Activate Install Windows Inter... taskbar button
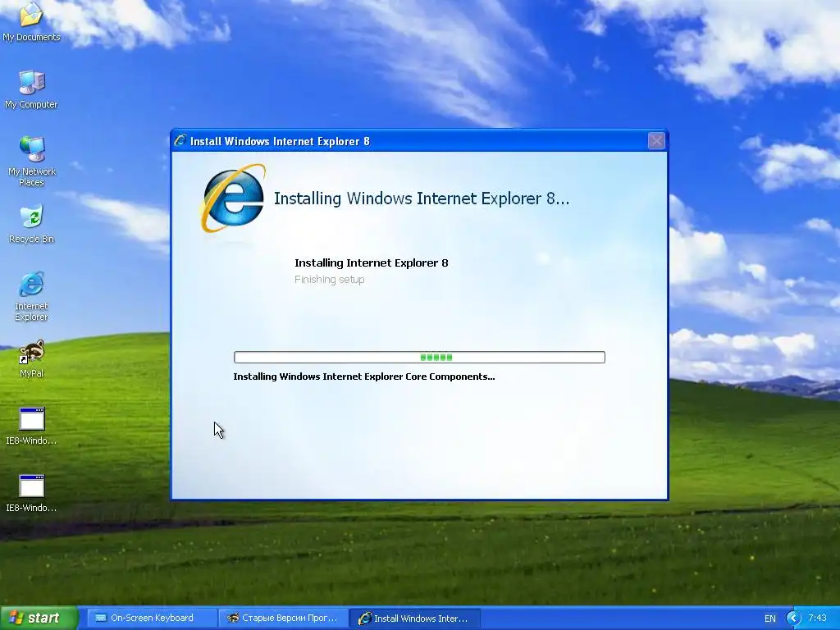 (x=413, y=619)
